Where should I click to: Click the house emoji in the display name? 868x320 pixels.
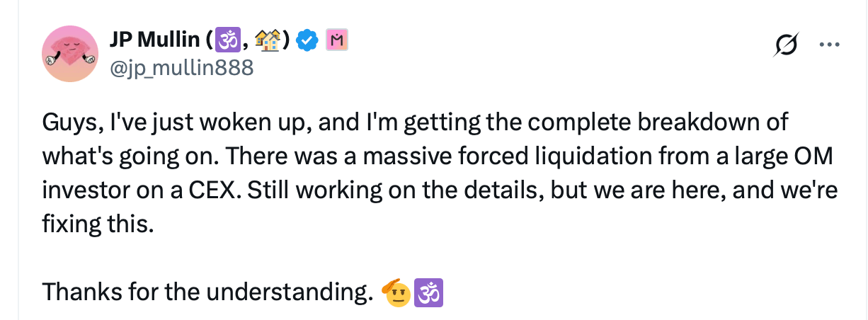click(x=267, y=42)
